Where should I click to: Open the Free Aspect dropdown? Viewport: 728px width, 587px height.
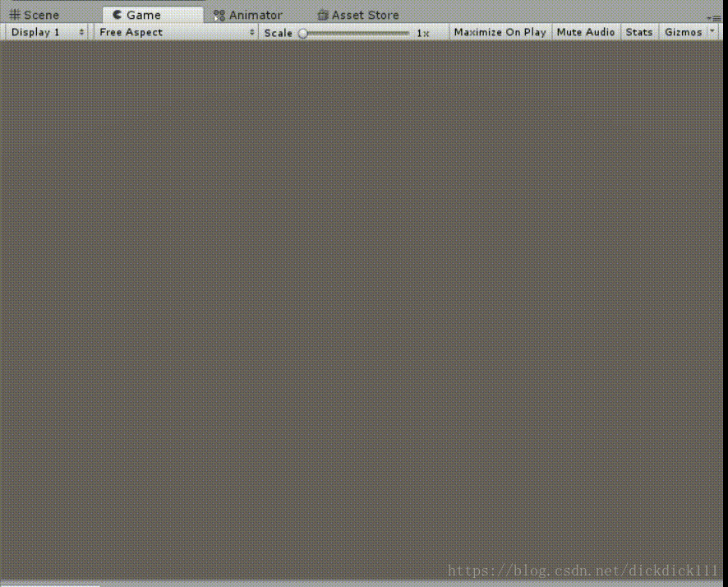point(177,32)
